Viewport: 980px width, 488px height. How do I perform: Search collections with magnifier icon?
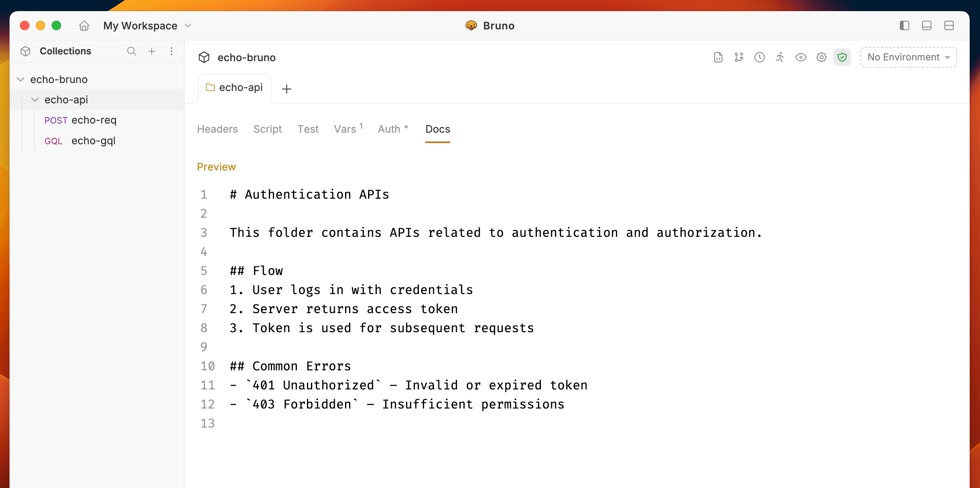point(131,51)
